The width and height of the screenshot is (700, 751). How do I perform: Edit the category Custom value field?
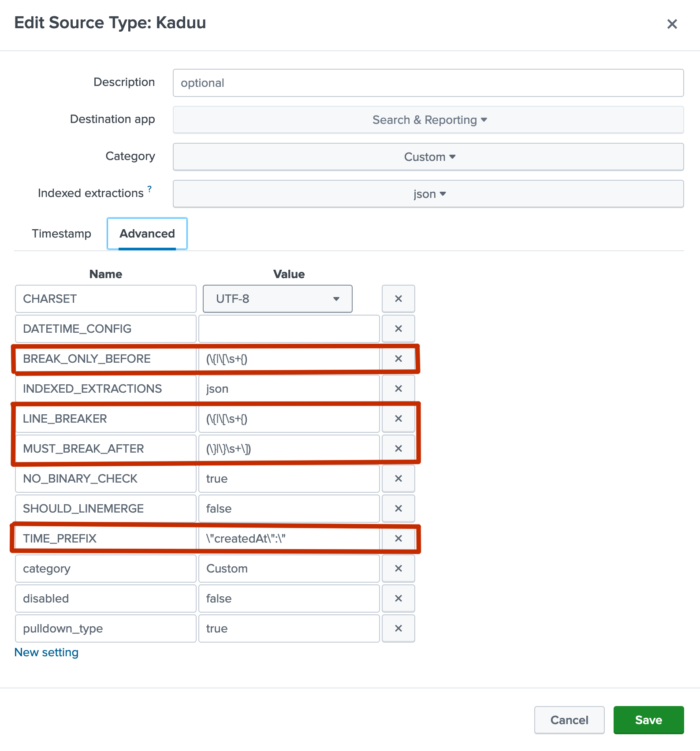point(289,569)
